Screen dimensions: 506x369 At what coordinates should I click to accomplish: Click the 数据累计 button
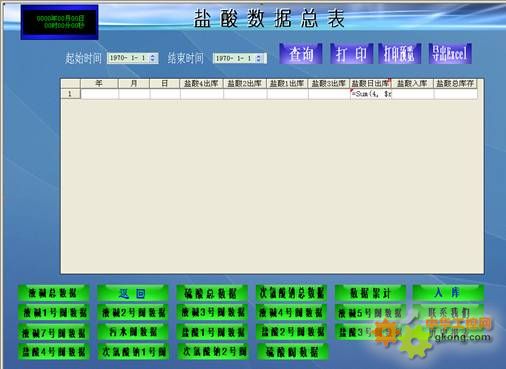click(370, 293)
